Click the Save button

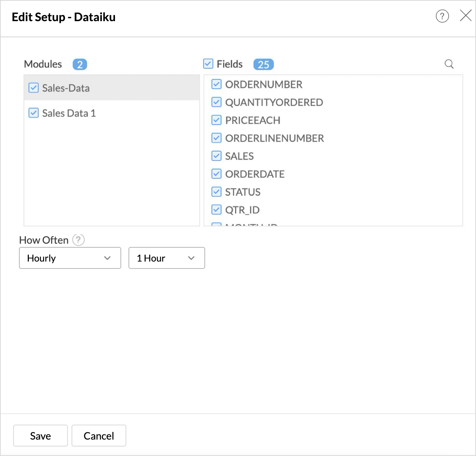[41, 436]
